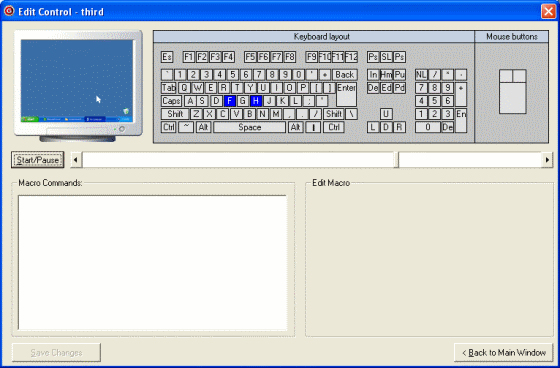This screenshot has height=368, width=560.
Task: Click the F4 function key
Action: [228, 57]
